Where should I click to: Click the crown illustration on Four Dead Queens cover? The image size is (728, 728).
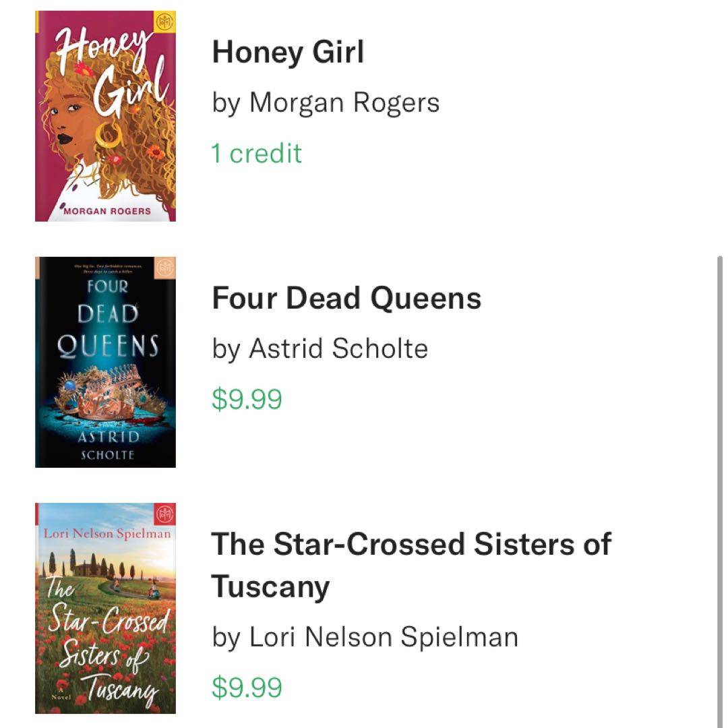111,398
